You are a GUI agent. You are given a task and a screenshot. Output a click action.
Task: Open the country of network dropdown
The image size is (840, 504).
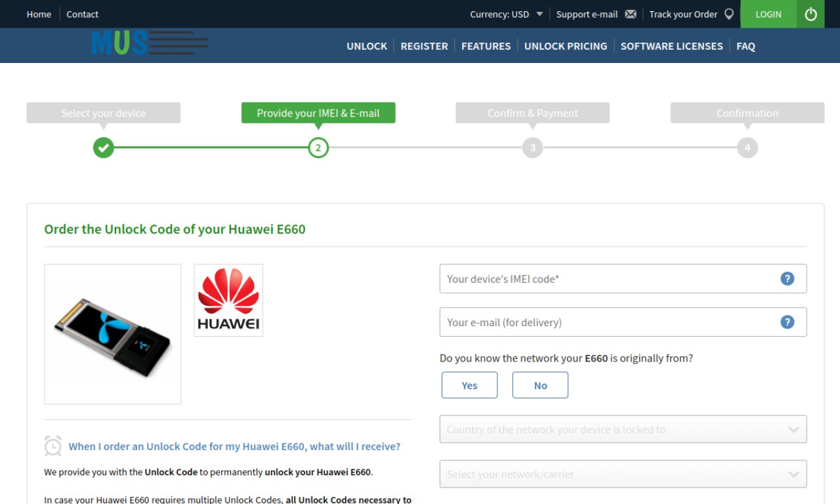click(x=623, y=430)
